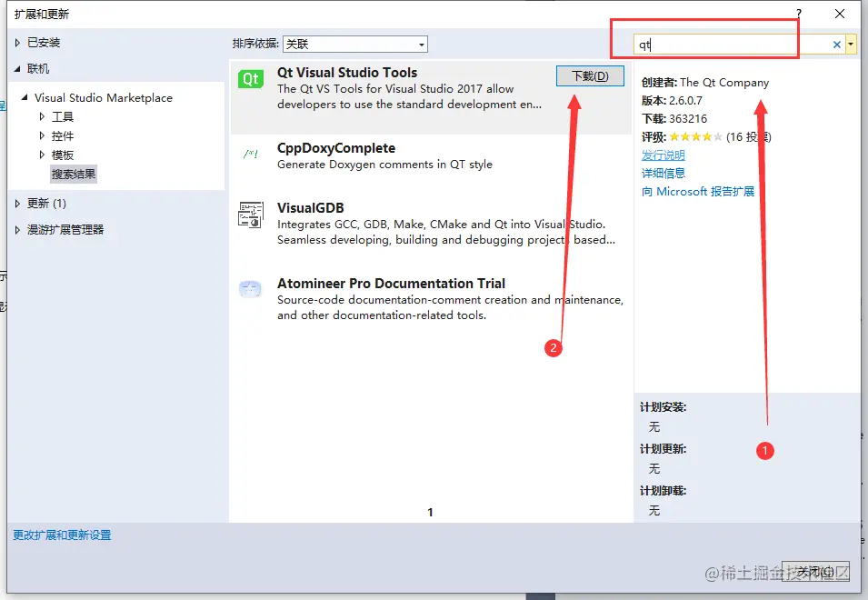Screen dimensions: 868x600
Task: Open the 详细信息 link
Action: [x=663, y=174]
